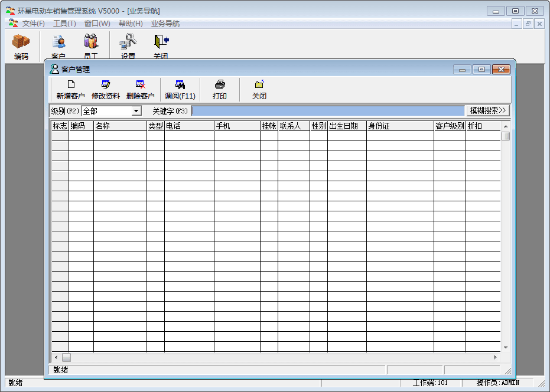Click the 模糊搜索>> fuzzy search button
550x392 pixels.
click(487, 110)
